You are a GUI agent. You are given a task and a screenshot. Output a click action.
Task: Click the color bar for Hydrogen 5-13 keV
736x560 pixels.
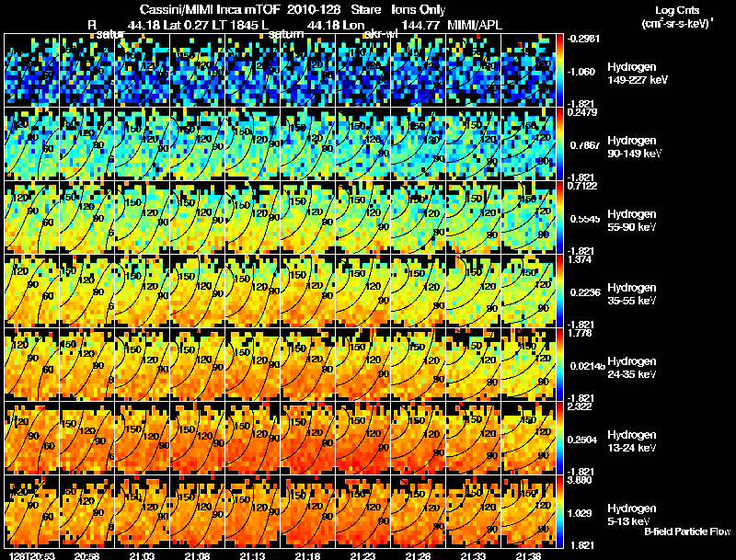559,511
